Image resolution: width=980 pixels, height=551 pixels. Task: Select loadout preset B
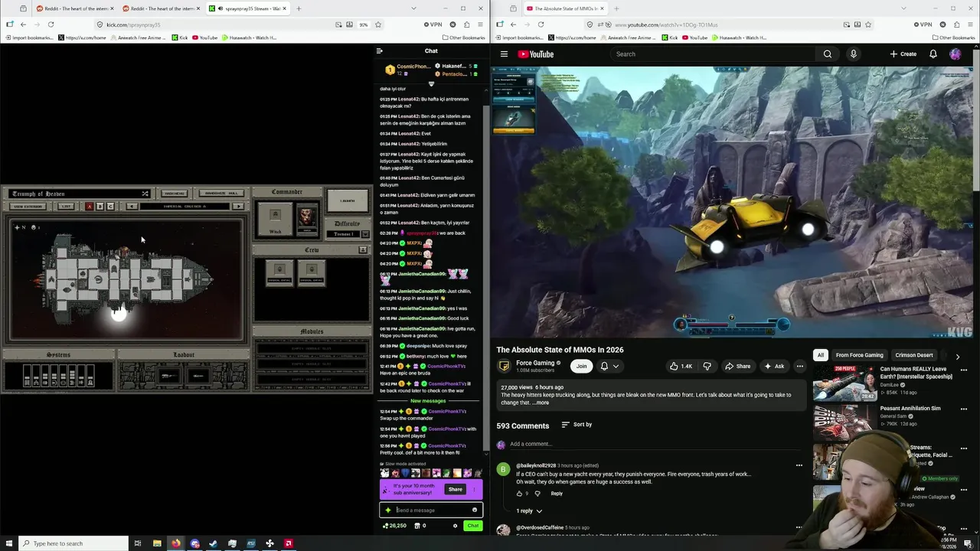100,207
